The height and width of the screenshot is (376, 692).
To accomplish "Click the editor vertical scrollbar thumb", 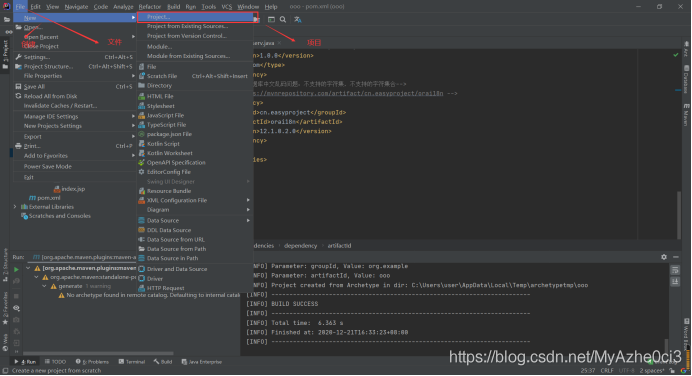I will tap(679, 215).
